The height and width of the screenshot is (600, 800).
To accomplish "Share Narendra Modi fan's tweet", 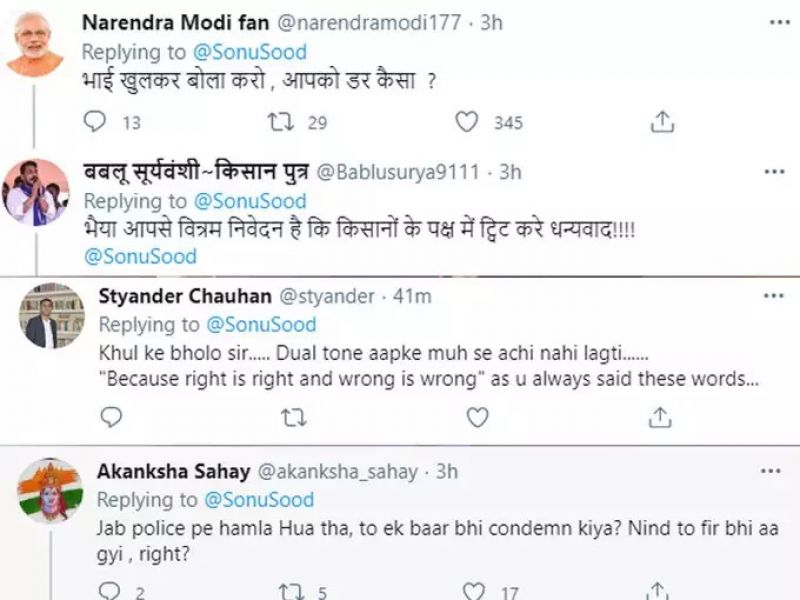I will pyautogui.click(x=662, y=122).
